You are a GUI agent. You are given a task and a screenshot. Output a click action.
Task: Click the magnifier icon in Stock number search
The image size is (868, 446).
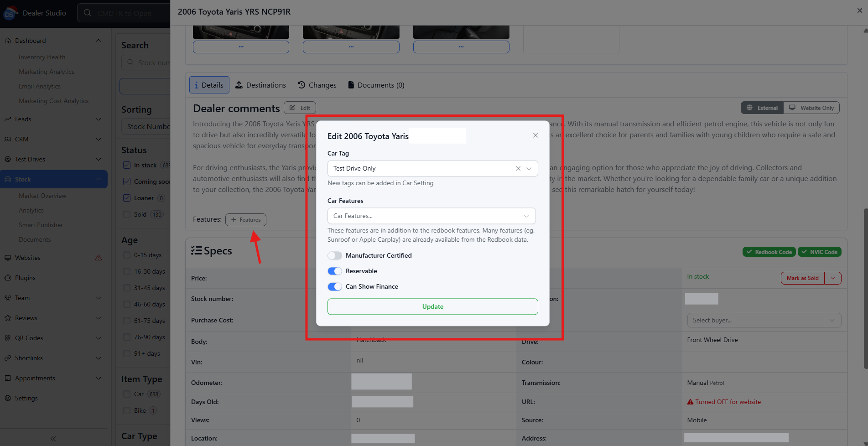[x=130, y=62]
